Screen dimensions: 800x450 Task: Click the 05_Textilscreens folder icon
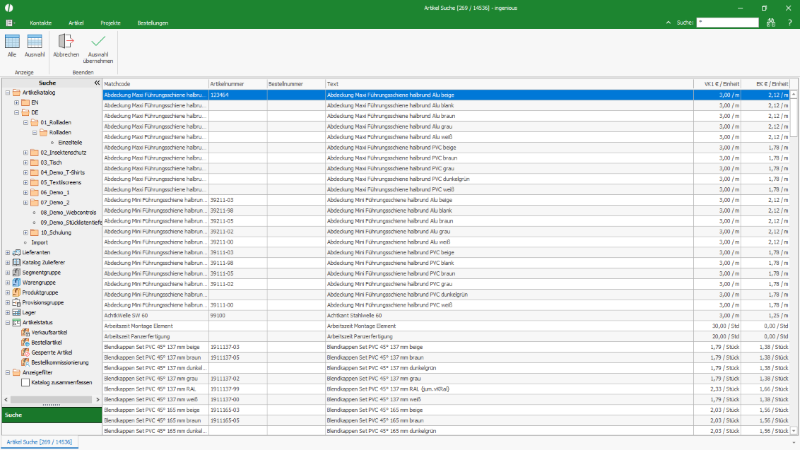pos(34,183)
